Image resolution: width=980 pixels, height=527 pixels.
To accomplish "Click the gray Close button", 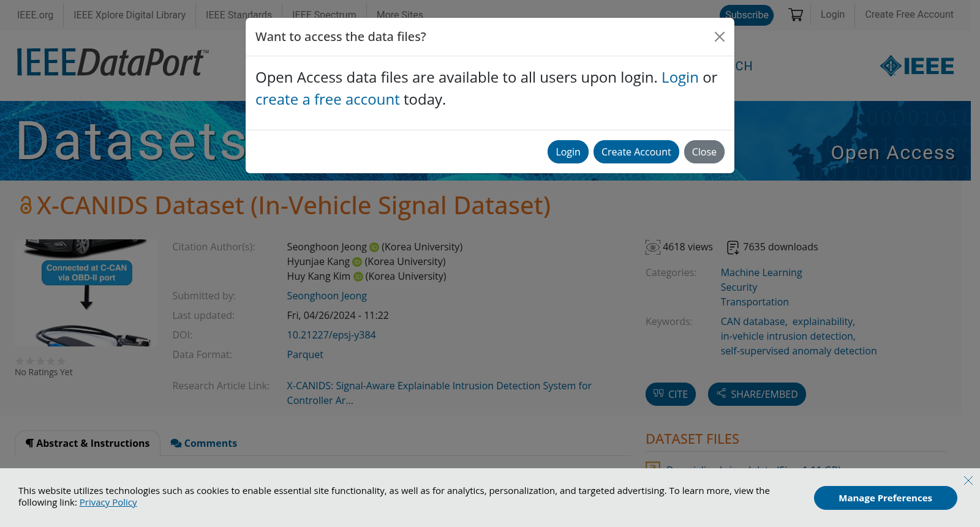I will [704, 152].
